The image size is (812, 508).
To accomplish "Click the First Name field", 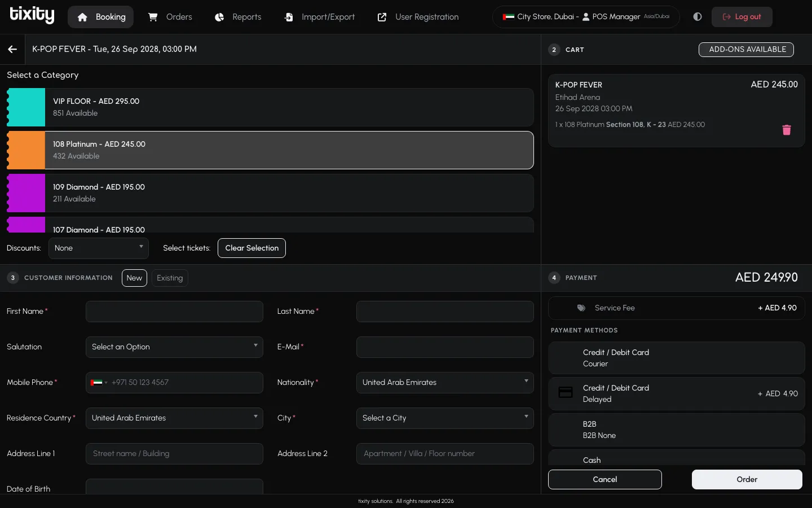I will pyautogui.click(x=174, y=312).
